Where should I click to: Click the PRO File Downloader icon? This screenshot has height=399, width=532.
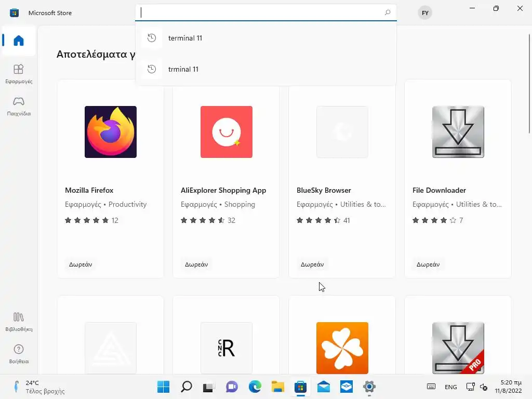(x=458, y=348)
